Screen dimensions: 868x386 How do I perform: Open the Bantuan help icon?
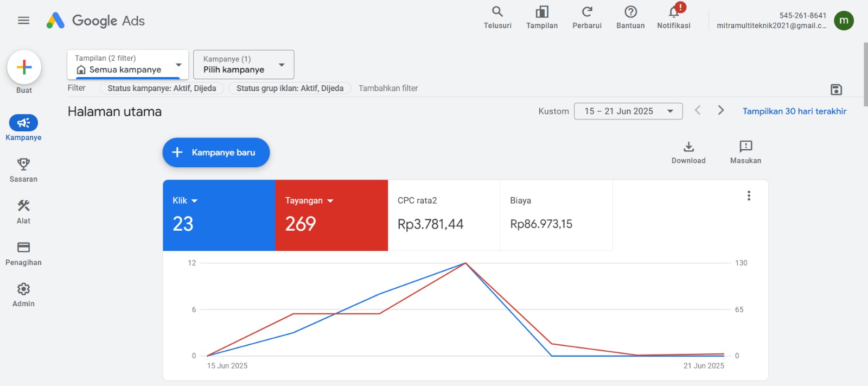click(630, 12)
